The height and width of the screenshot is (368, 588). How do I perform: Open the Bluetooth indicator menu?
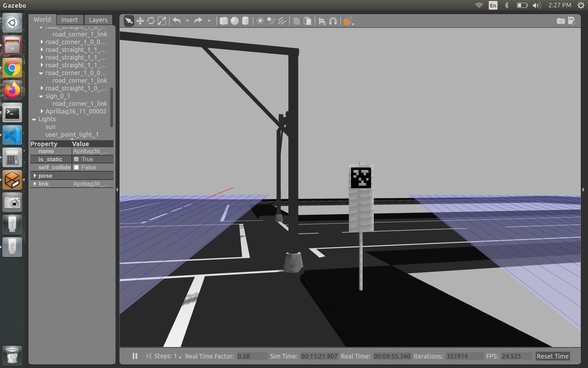pos(506,5)
